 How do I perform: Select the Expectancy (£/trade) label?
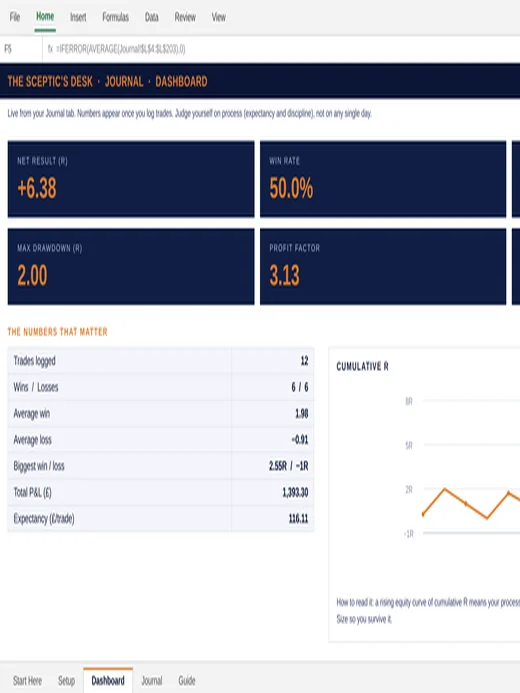tap(44, 518)
